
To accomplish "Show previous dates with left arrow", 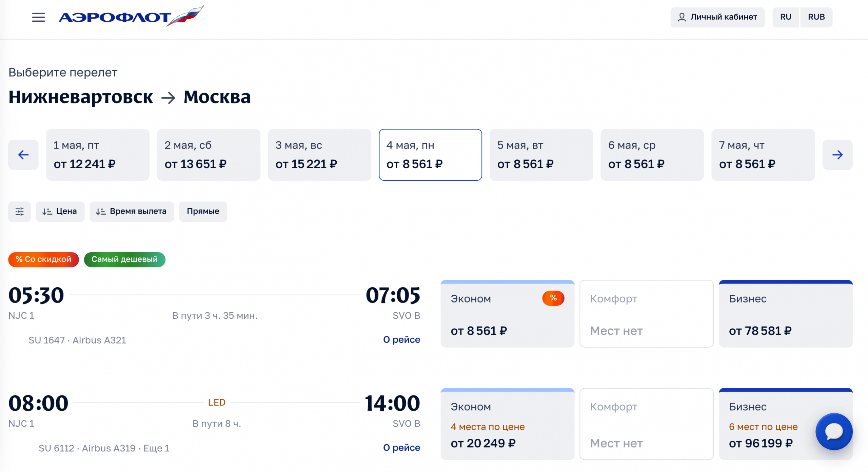I will tap(23, 155).
